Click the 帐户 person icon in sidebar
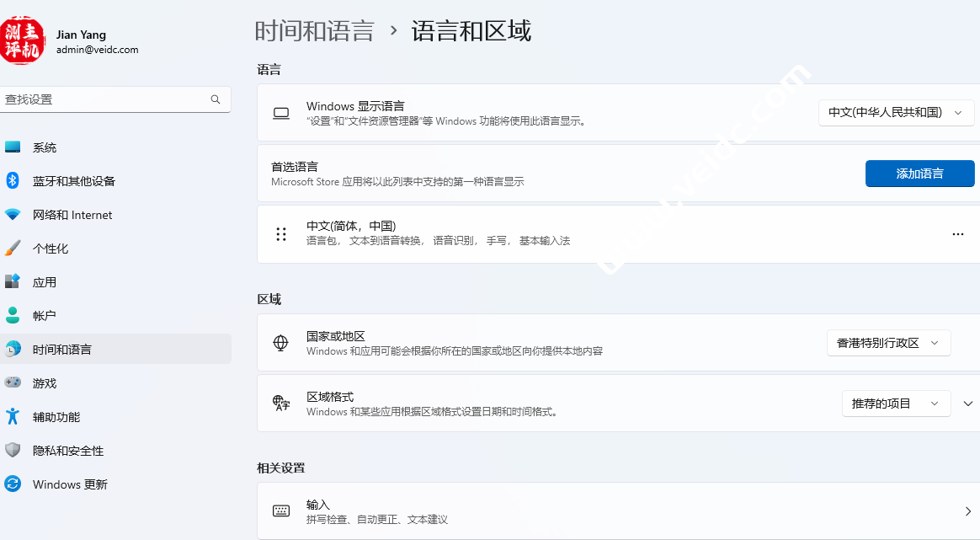 (x=13, y=316)
